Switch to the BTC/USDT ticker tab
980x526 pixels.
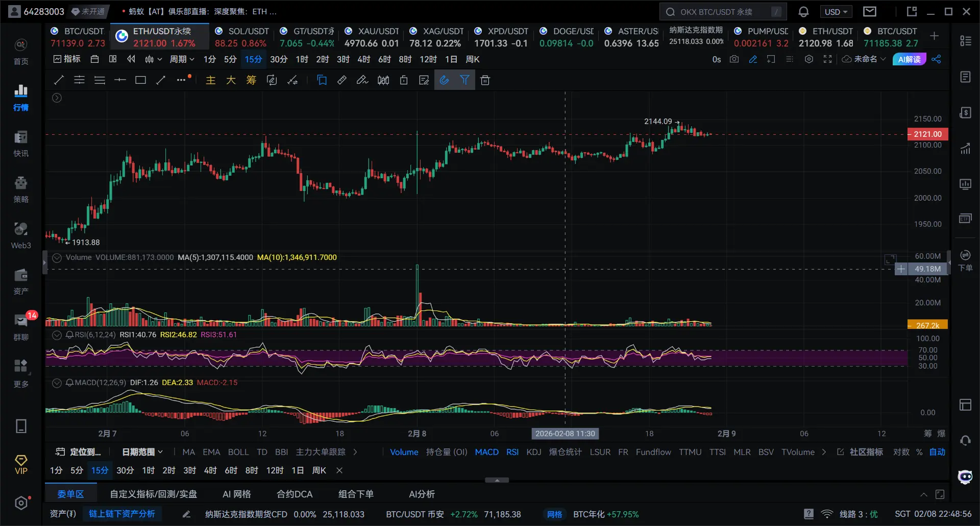(78, 37)
